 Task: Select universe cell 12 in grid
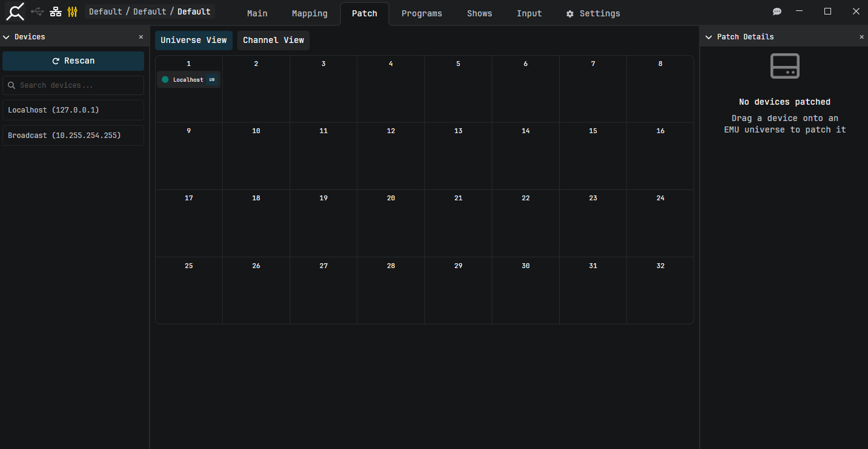point(391,156)
